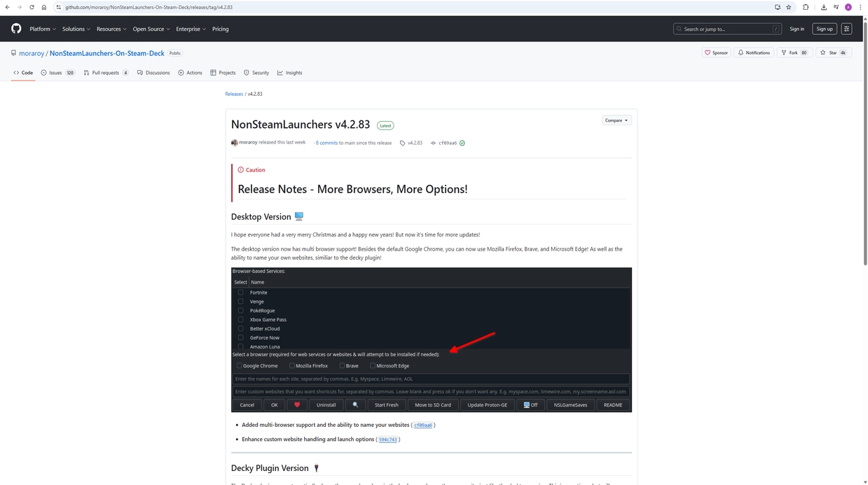Click the Releases breadcrumb link
The width and height of the screenshot is (868, 485).
(x=234, y=94)
